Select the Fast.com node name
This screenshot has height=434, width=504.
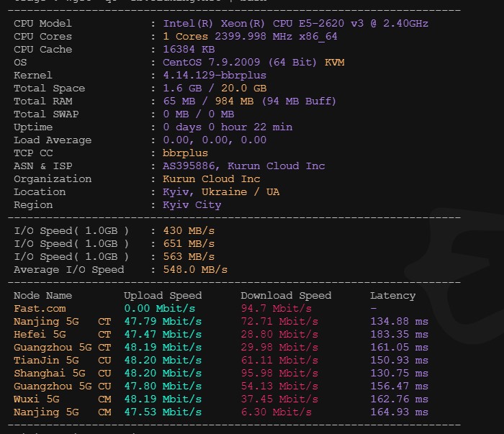click(40, 308)
